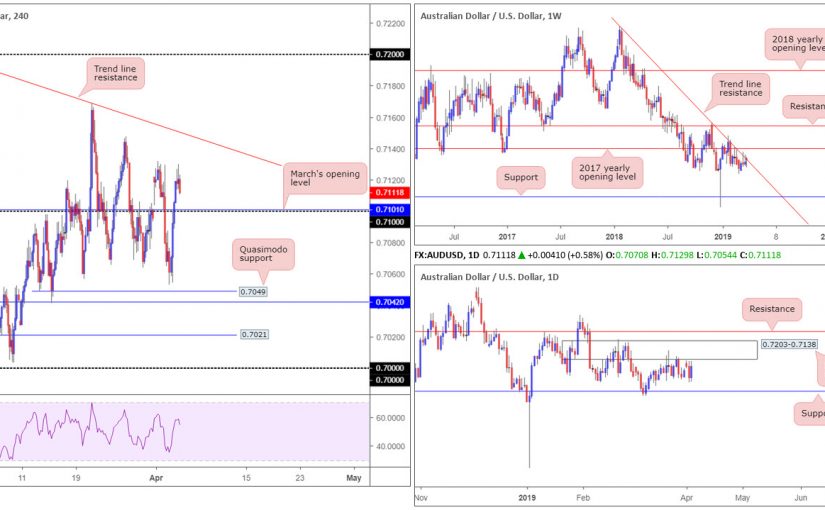
Task: Click the 0.7203-0.7138 zone label
Action: tap(787, 344)
